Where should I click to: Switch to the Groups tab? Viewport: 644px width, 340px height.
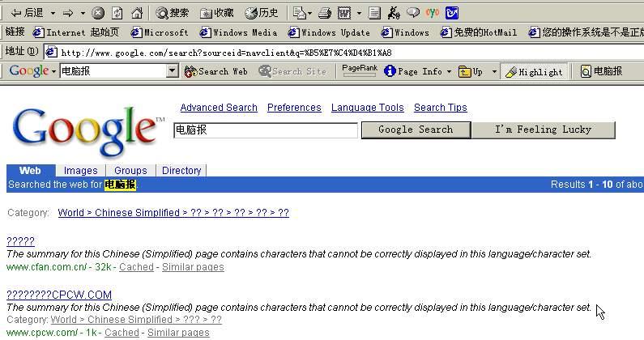point(130,171)
